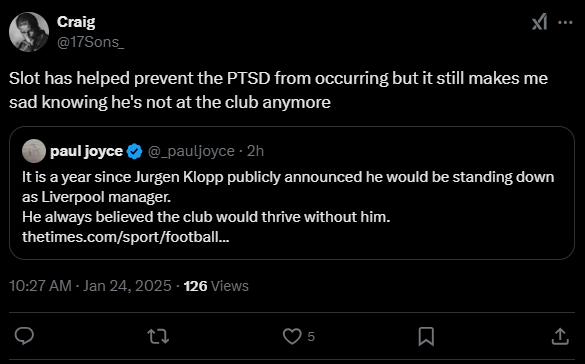585x364 pixels.
Task: Open the quoted tweet about Jurgen Klopp
Action: coord(292,193)
